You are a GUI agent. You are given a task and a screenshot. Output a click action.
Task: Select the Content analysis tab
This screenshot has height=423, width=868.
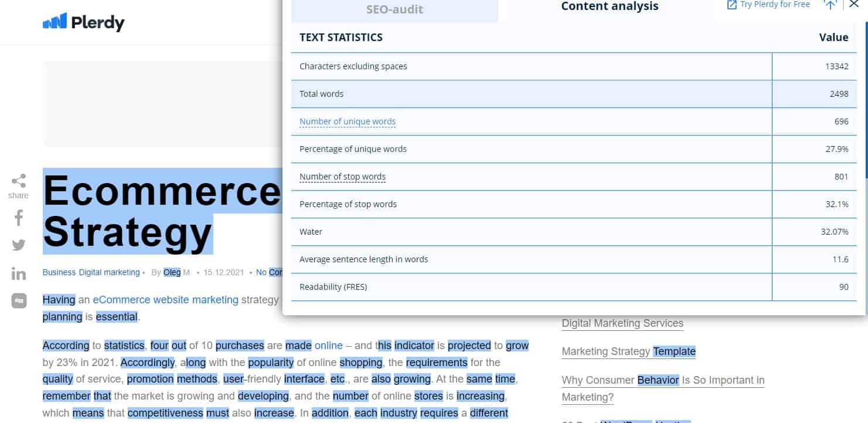pyautogui.click(x=610, y=6)
